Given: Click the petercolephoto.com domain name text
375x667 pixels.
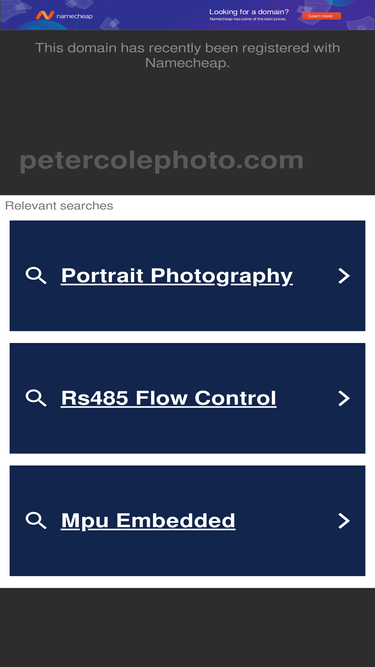Looking at the screenshot, I should 162,161.
